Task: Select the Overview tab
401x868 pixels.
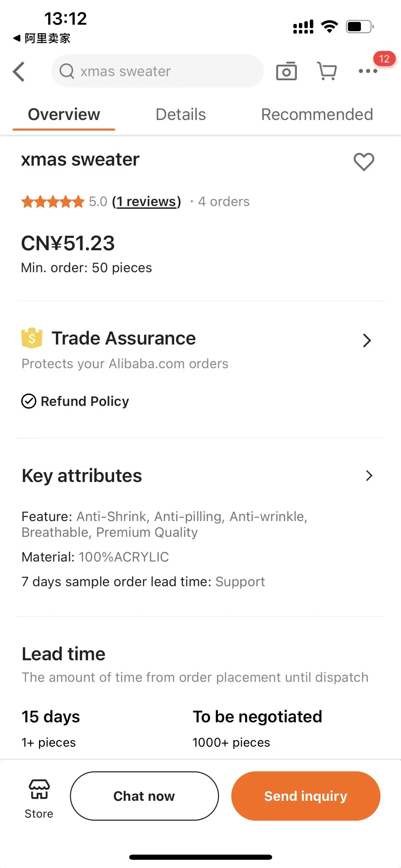Action: [x=64, y=114]
